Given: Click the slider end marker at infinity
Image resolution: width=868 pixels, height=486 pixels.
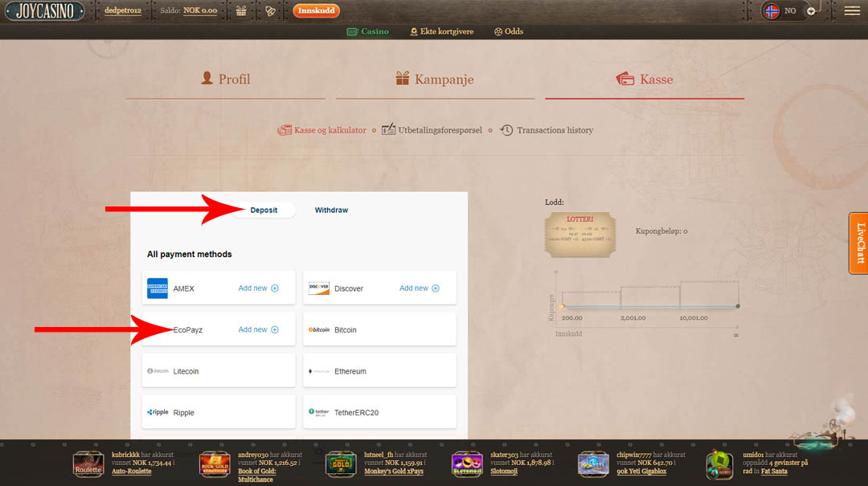Looking at the screenshot, I should coord(737,306).
